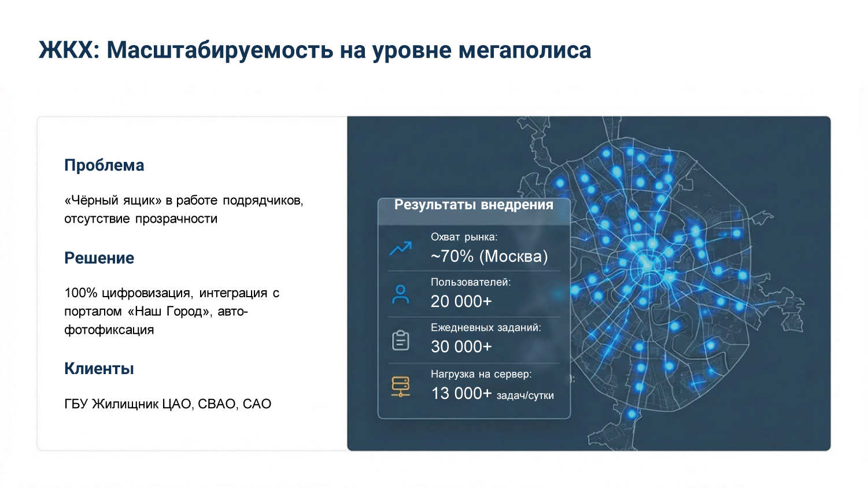868x488 pixels.
Task: Select the ГБУ Жилищник ЦАО client text
Action: pos(168,404)
